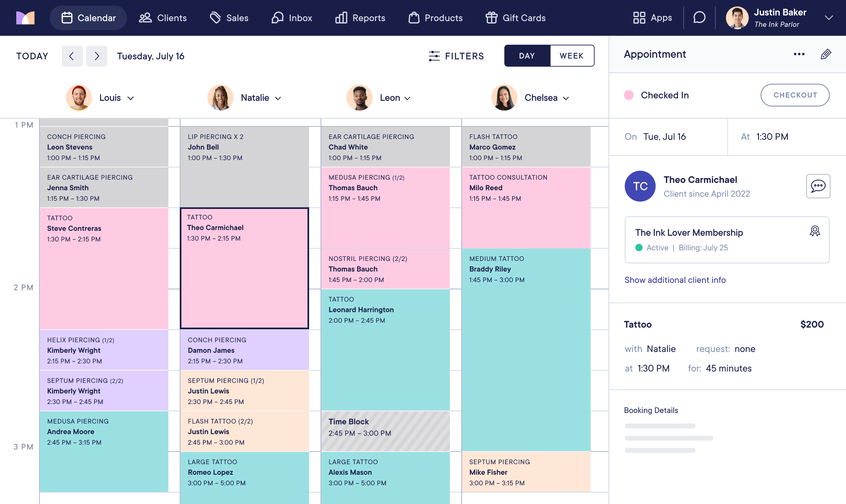
Task: Click the edit pencil icon in Appointment panel
Action: 826,54
